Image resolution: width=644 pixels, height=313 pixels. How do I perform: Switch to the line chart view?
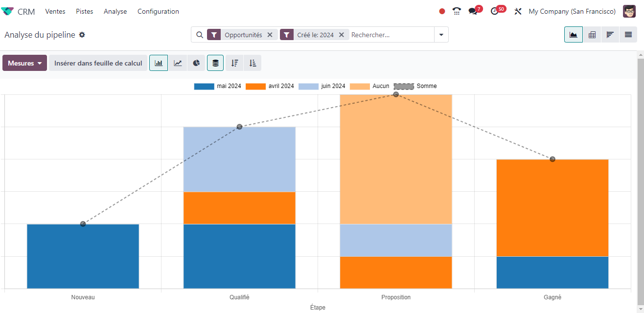click(x=178, y=63)
